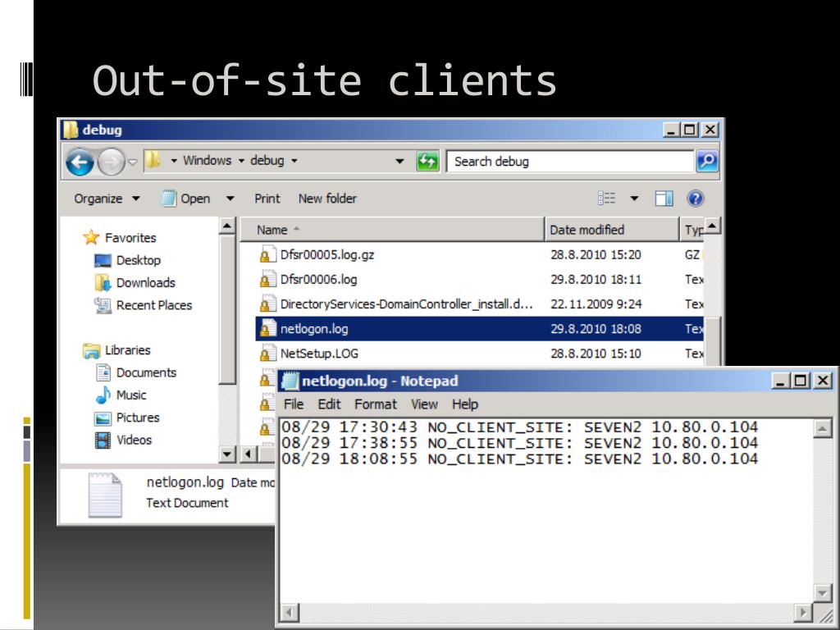Viewport: 840px width, 630px height.
Task: Open the Organize dropdown menu
Action: 107,199
